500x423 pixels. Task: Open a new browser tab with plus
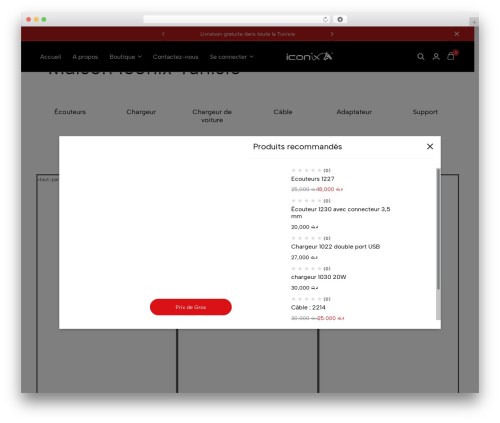point(474,22)
